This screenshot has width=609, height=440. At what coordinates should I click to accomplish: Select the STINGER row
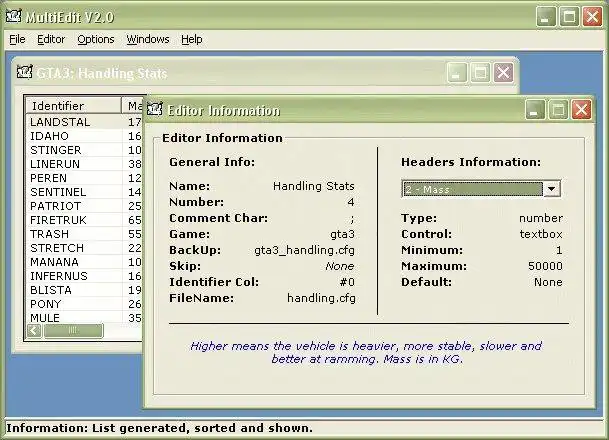pyautogui.click(x=85, y=150)
